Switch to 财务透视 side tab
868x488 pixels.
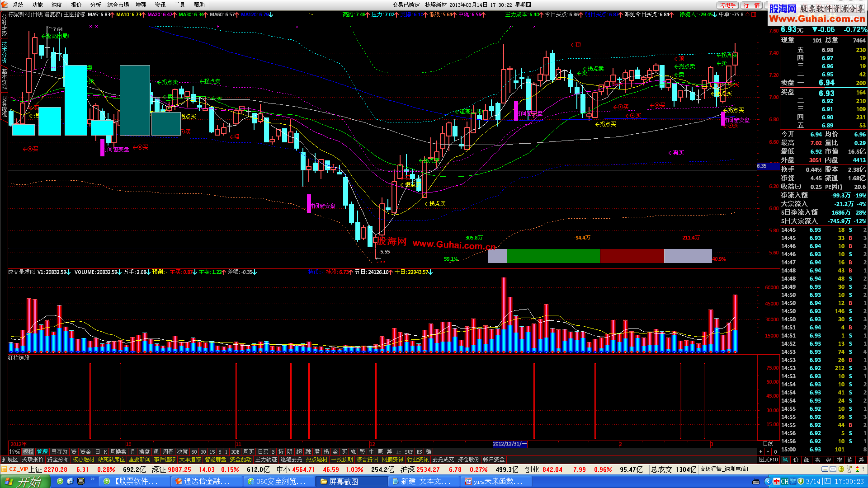point(4,106)
